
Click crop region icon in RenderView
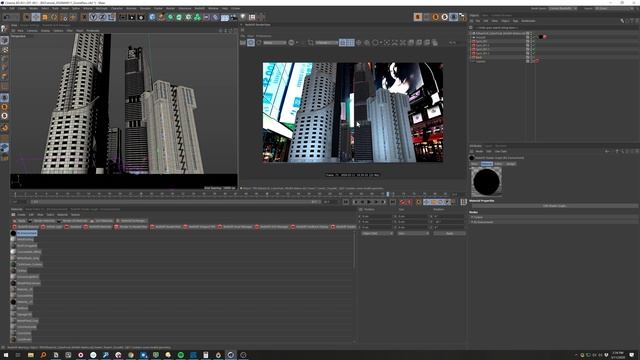click(311, 42)
